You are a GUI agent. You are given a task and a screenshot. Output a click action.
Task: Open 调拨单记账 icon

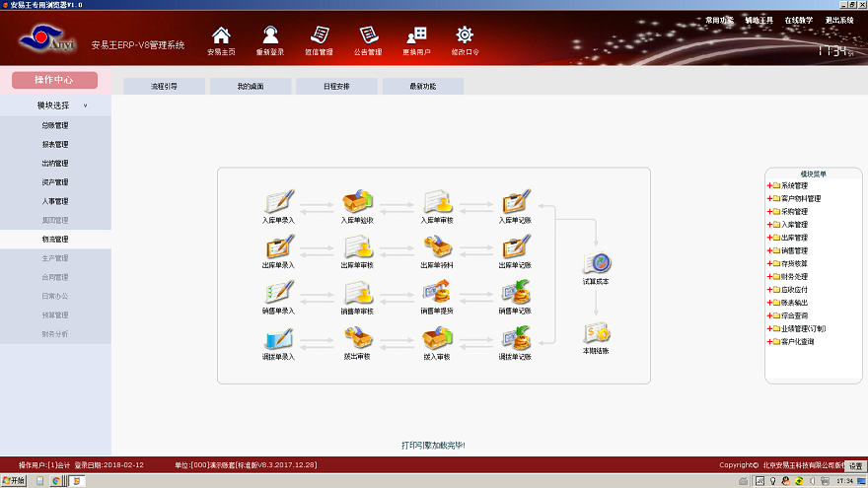(x=515, y=338)
